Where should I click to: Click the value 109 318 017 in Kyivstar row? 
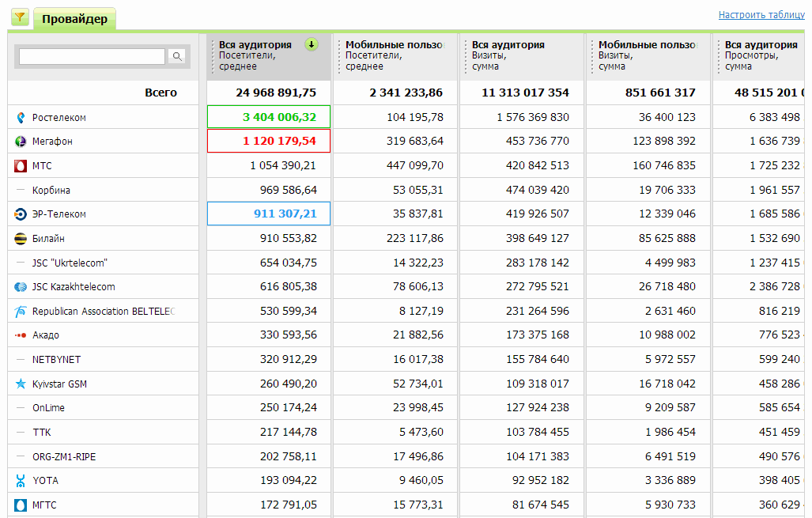(538, 384)
